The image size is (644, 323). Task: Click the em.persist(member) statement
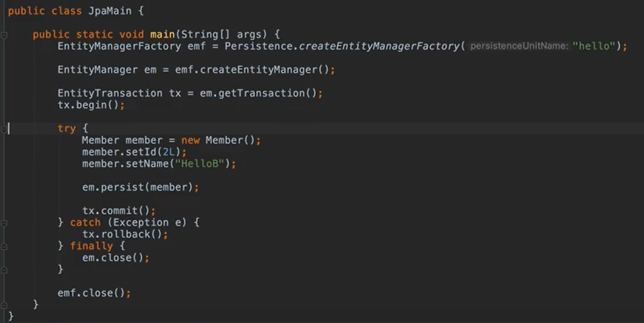[x=140, y=188]
